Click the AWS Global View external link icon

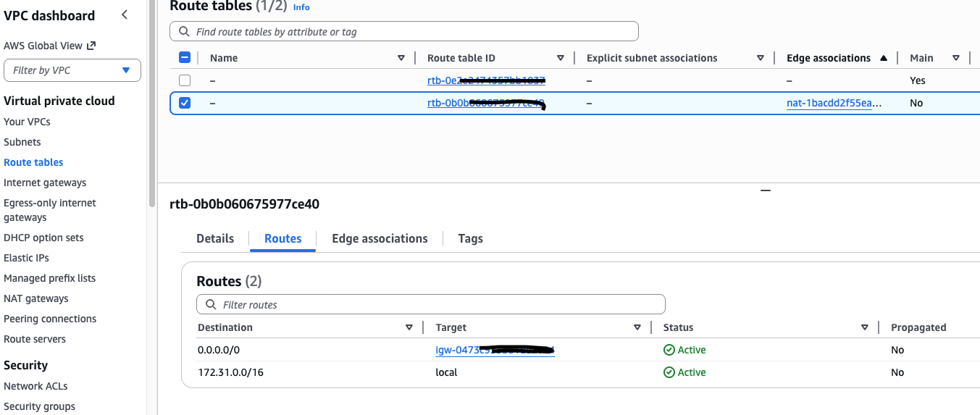(91, 46)
